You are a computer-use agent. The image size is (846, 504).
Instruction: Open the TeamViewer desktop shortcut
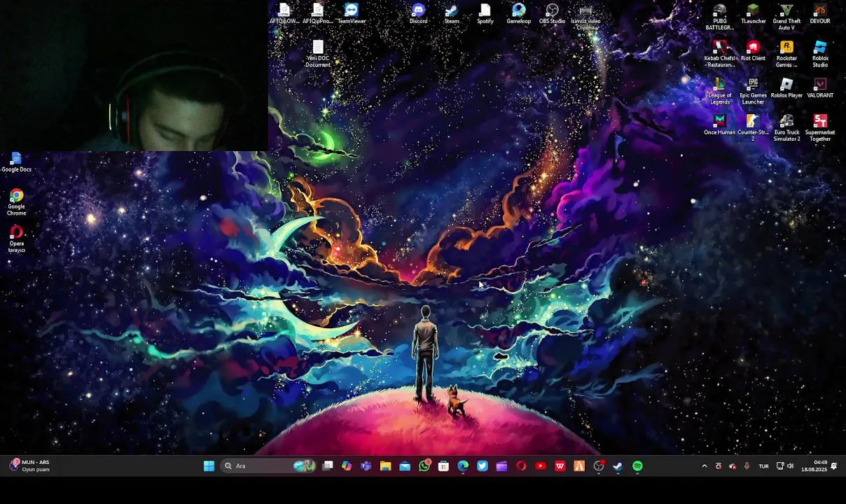352,14
